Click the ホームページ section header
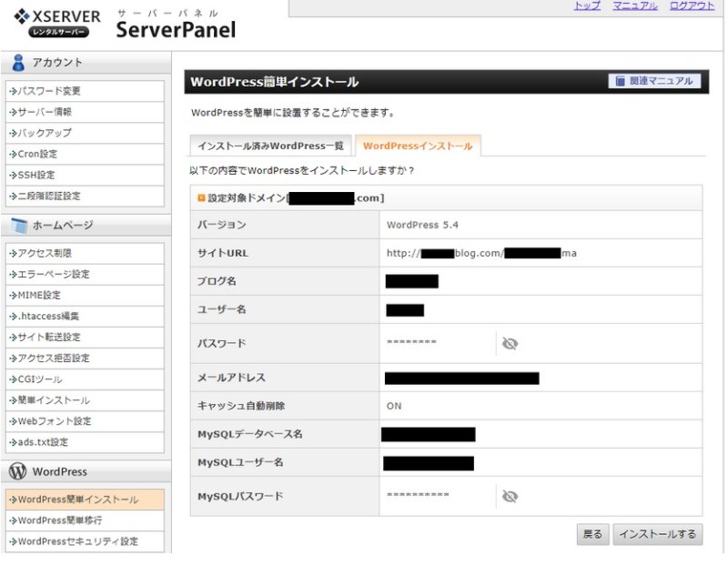This screenshot has height=576, width=728. (x=86, y=226)
